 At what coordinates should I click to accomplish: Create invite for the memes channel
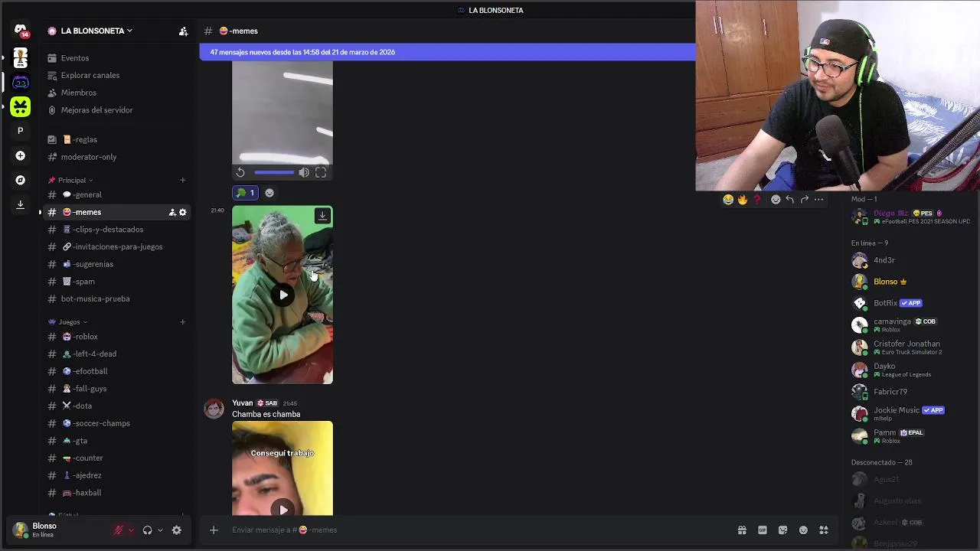tap(172, 212)
